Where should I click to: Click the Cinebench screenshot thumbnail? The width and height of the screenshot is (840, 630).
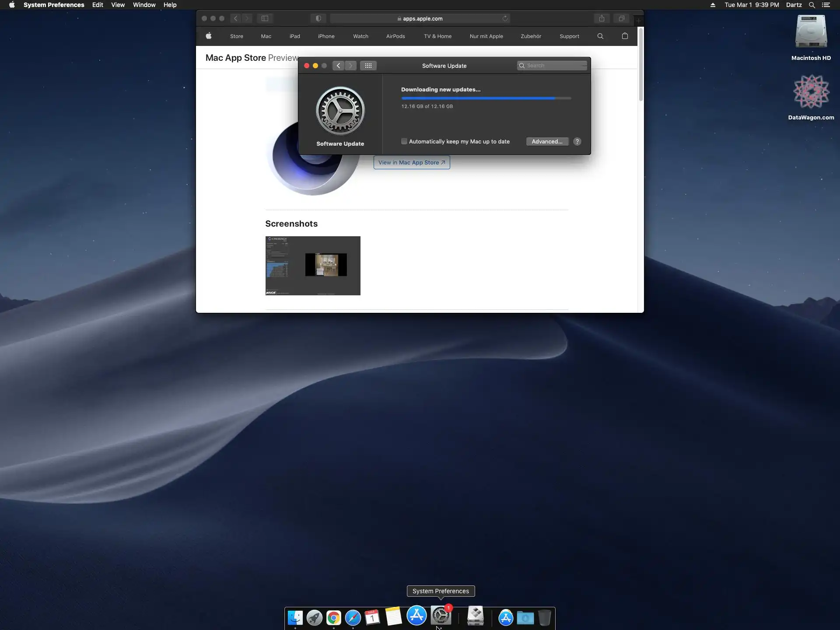[x=313, y=266]
